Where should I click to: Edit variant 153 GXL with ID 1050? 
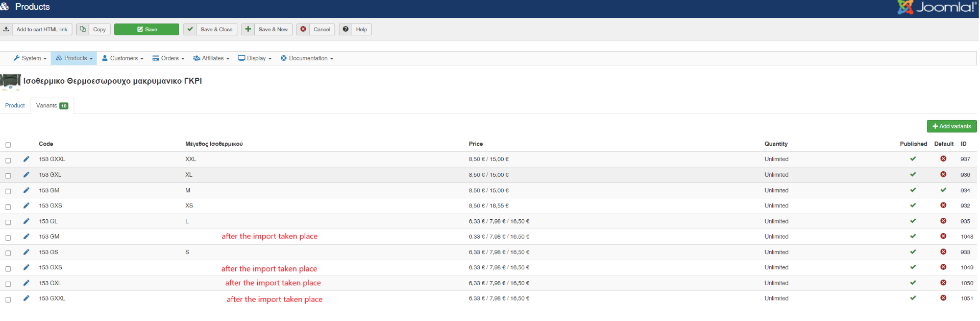[x=27, y=283]
